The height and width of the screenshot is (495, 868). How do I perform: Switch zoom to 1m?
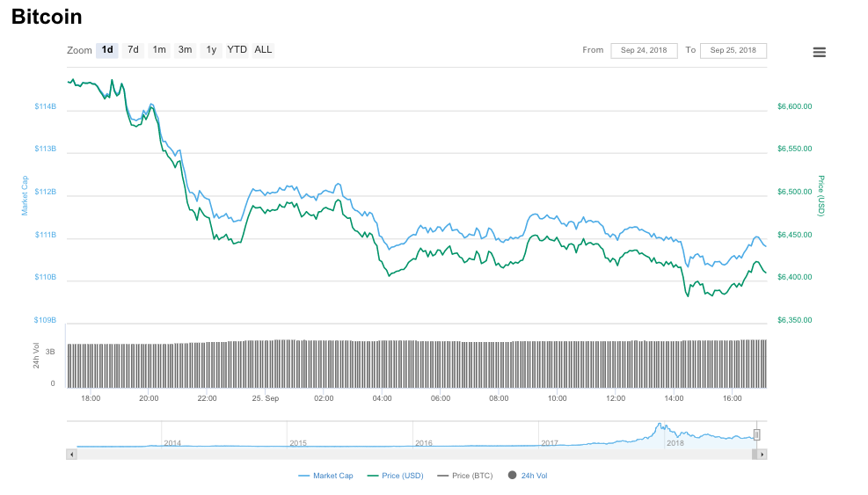(159, 50)
